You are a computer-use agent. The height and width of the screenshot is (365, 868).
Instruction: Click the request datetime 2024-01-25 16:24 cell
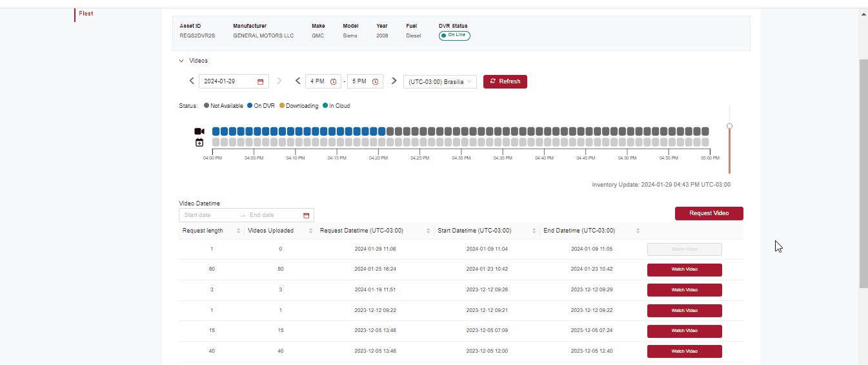[x=375, y=269]
